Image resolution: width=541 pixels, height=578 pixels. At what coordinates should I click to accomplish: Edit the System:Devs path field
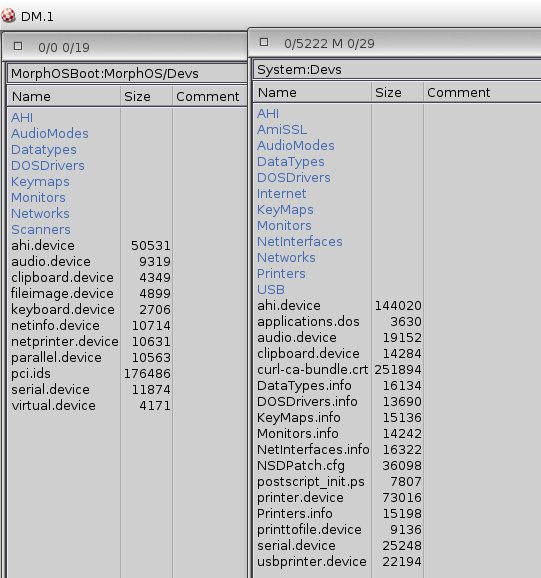(397, 69)
